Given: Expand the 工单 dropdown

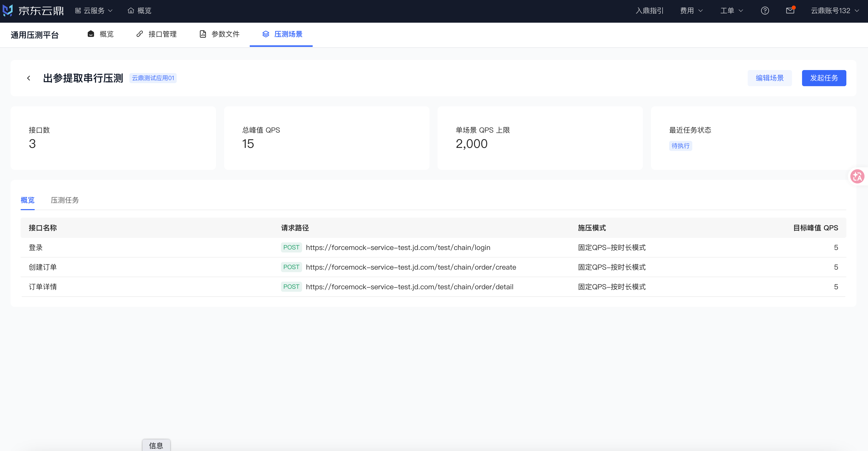Looking at the screenshot, I should (x=732, y=11).
